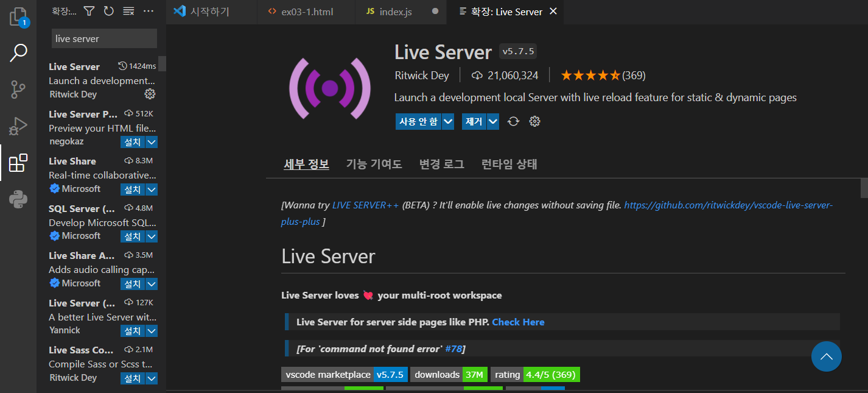Select the Live Share list entry
This screenshot has width=868, height=393.
click(x=102, y=175)
